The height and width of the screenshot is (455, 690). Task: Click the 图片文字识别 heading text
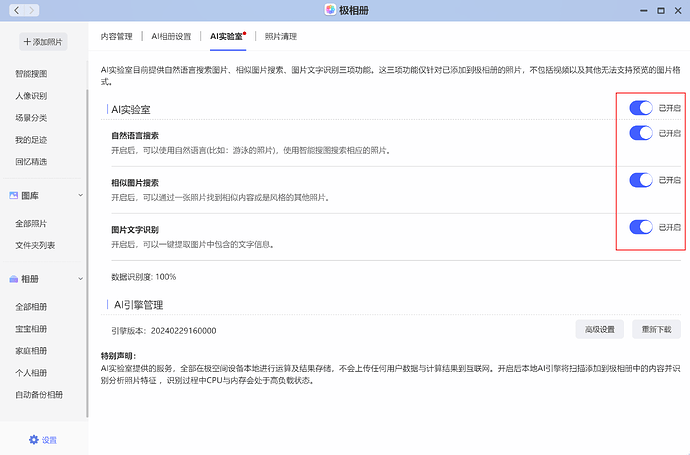pos(135,230)
